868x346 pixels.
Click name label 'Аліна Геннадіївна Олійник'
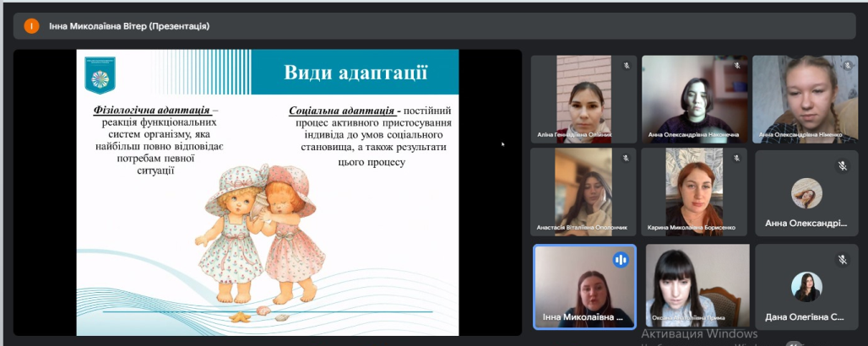click(575, 134)
